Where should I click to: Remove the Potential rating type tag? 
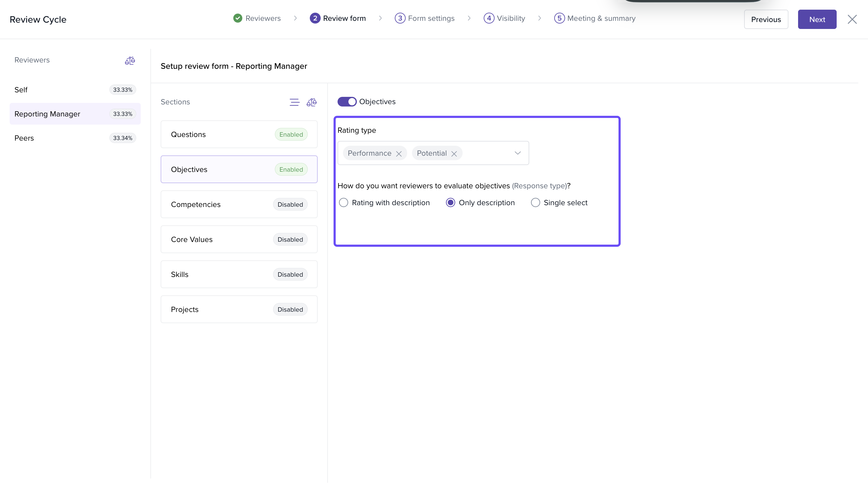click(454, 154)
